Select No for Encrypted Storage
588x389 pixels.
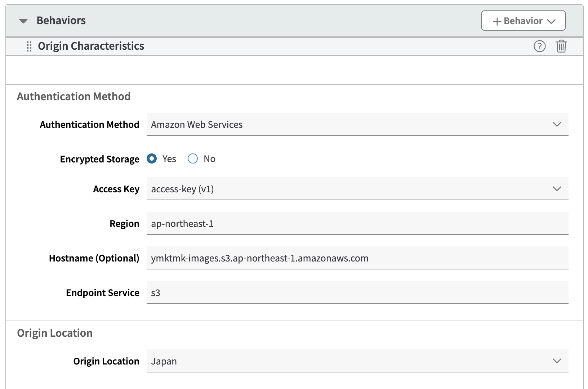[x=193, y=159]
